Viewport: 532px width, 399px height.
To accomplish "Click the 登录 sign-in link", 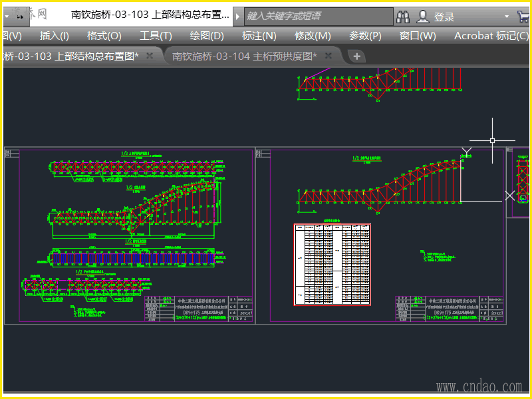I will coord(444,17).
